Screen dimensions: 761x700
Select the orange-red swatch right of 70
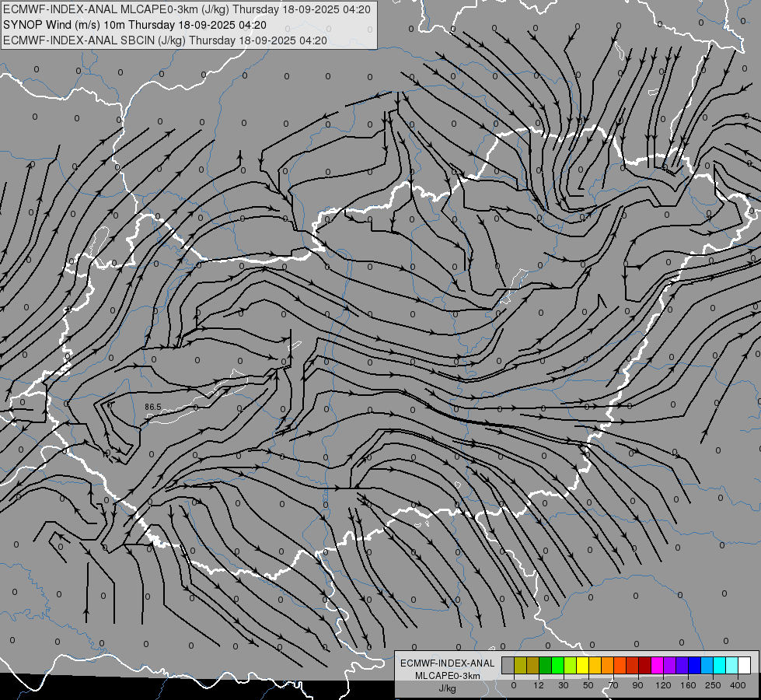point(620,665)
